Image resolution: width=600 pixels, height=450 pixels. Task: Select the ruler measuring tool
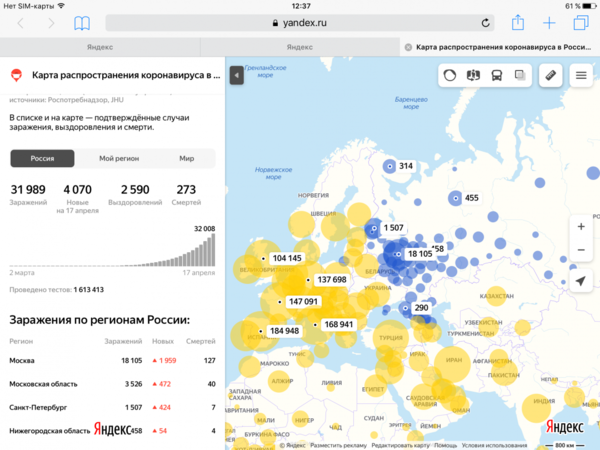tap(551, 75)
